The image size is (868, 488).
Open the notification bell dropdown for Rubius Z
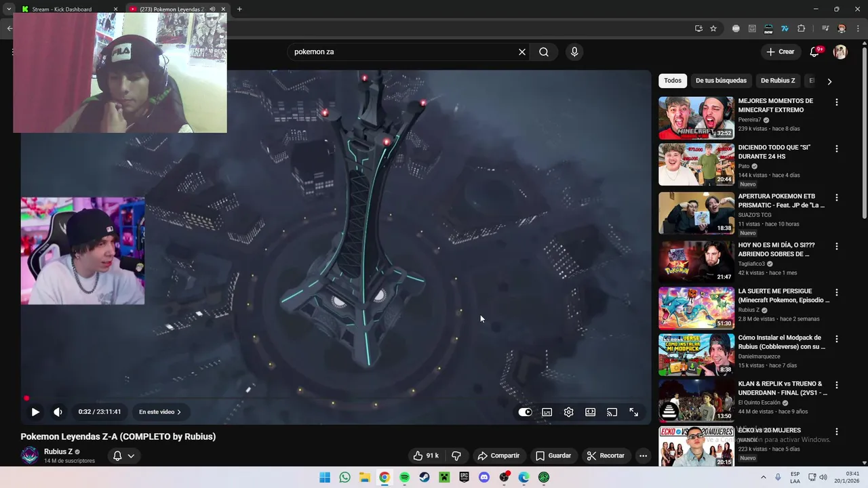pos(123,455)
